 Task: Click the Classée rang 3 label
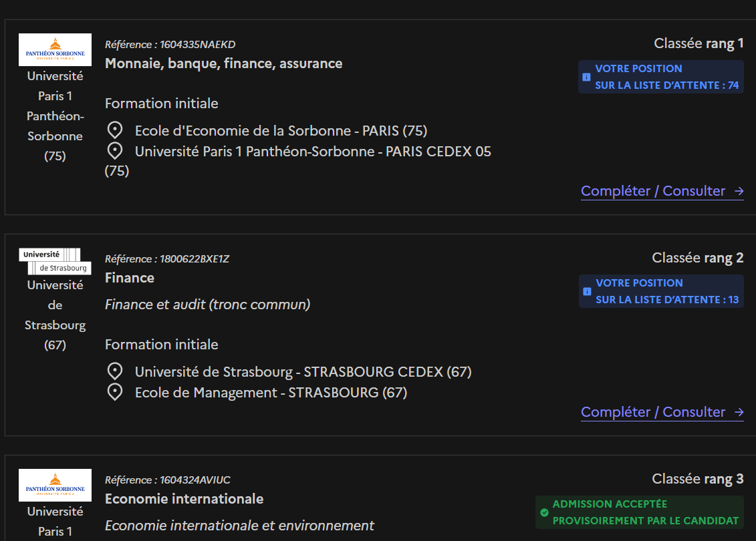pyautogui.click(x=697, y=479)
